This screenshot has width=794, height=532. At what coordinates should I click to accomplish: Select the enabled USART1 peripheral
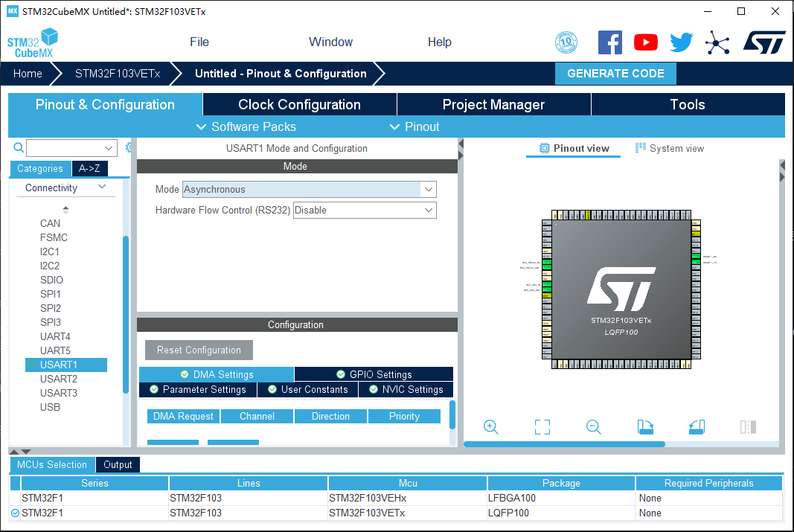(x=65, y=365)
